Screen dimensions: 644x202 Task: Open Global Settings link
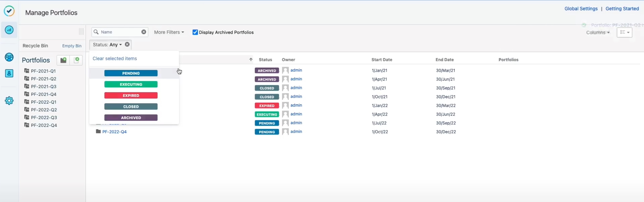coord(581,9)
